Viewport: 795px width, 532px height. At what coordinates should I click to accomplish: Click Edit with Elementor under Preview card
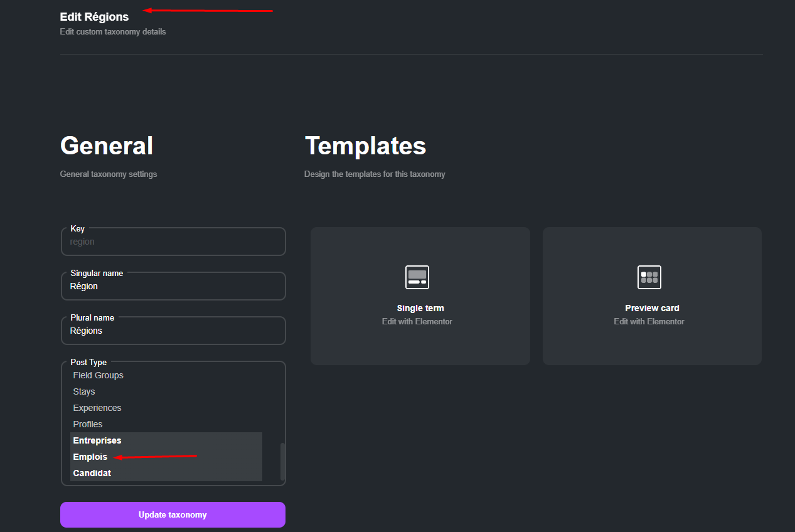(x=649, y=321)
